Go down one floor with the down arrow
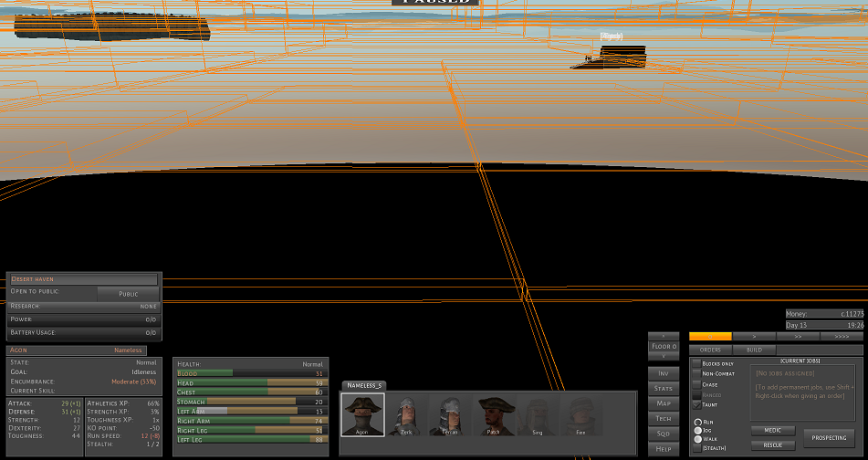 (x=664, y=357)
